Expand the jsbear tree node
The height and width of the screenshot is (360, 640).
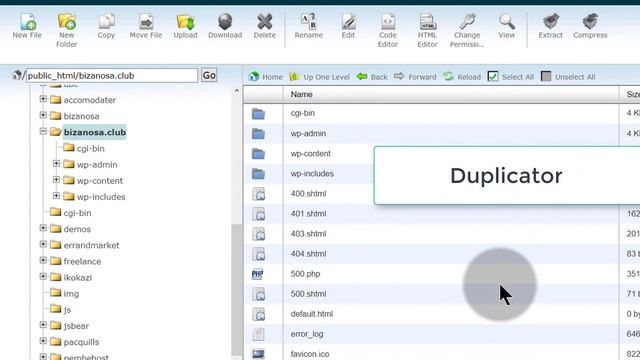click(43, 325)
